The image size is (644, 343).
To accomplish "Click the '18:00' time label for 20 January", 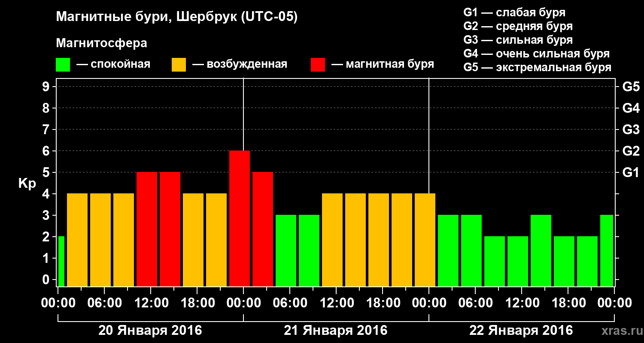I will [x=197, y=303].
